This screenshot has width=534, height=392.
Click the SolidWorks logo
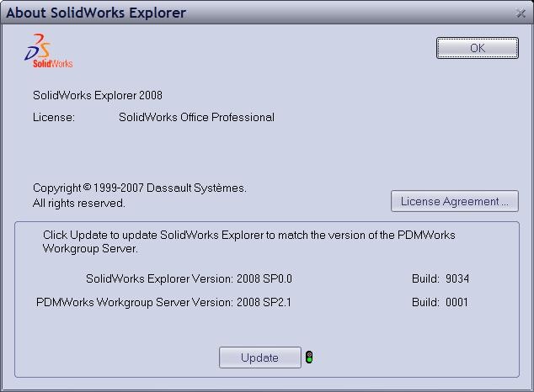(49, 50)
